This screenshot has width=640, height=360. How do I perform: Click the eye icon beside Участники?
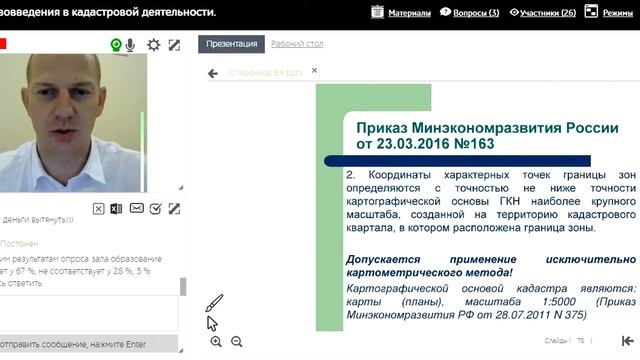click(x=514, y=12)
